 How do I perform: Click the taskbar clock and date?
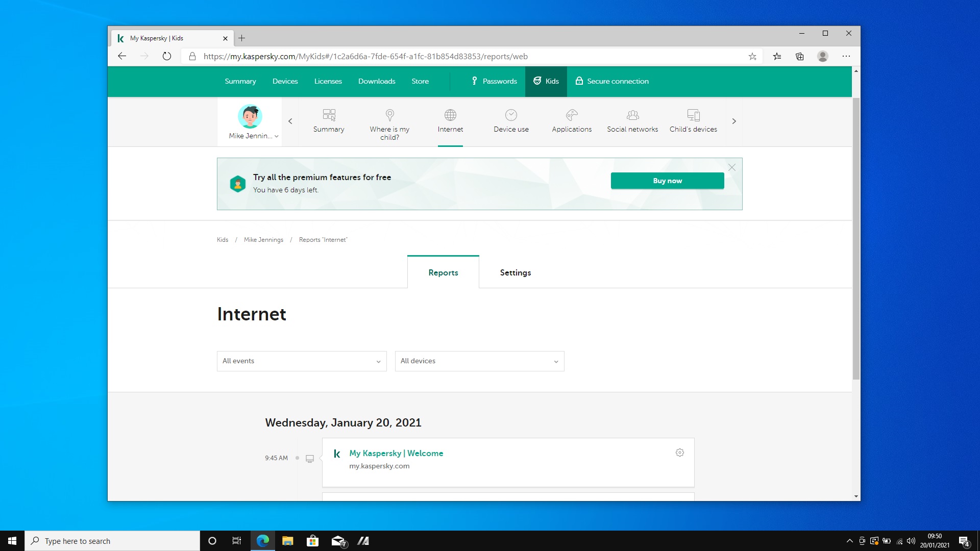coord(935,541)
